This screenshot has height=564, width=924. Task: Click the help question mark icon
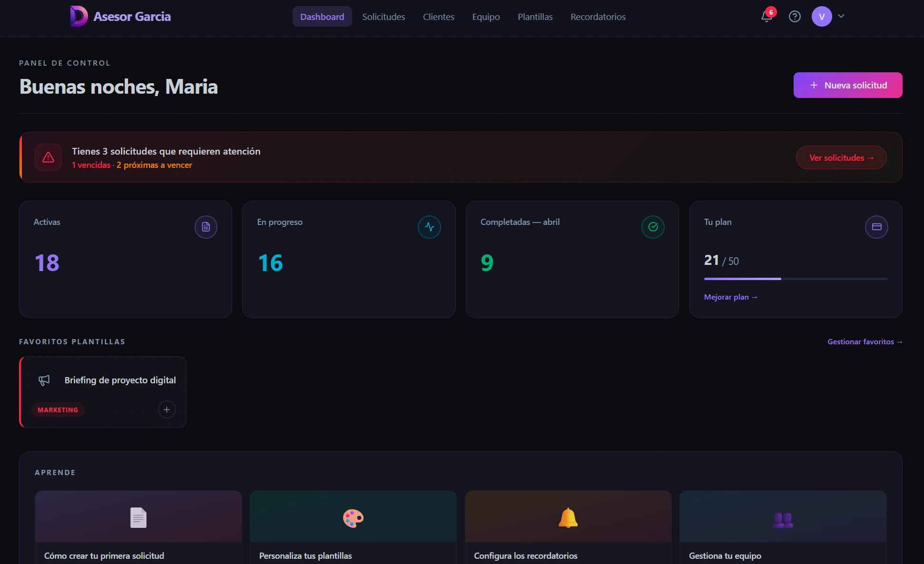[795, 16]
